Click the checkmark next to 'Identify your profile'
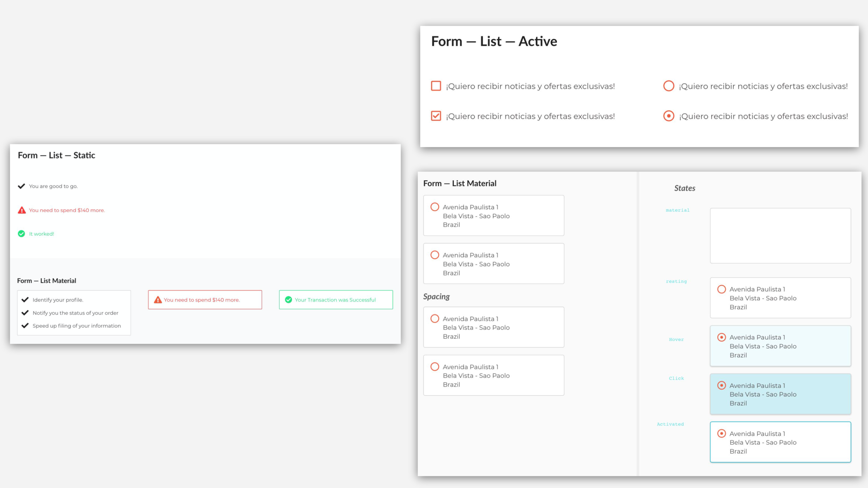This screenshot has height=488, width=868. click(x=25, y=300)
